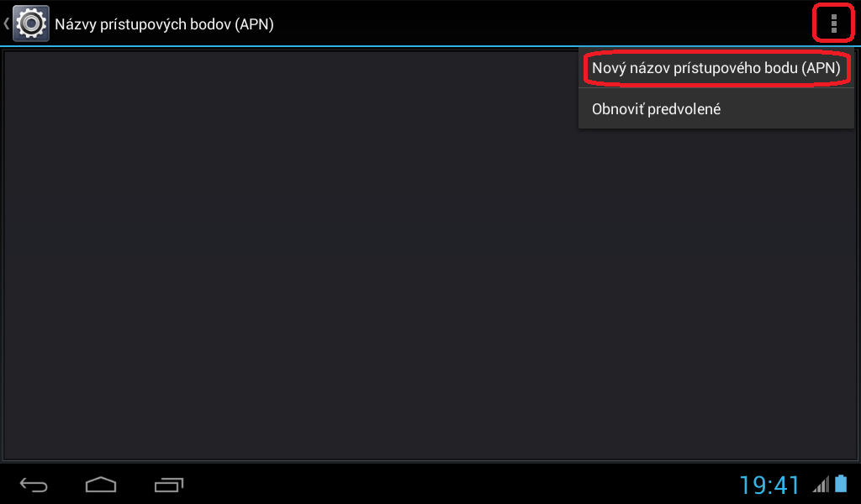Open the Recent apps navigation button

click(169, 485)
